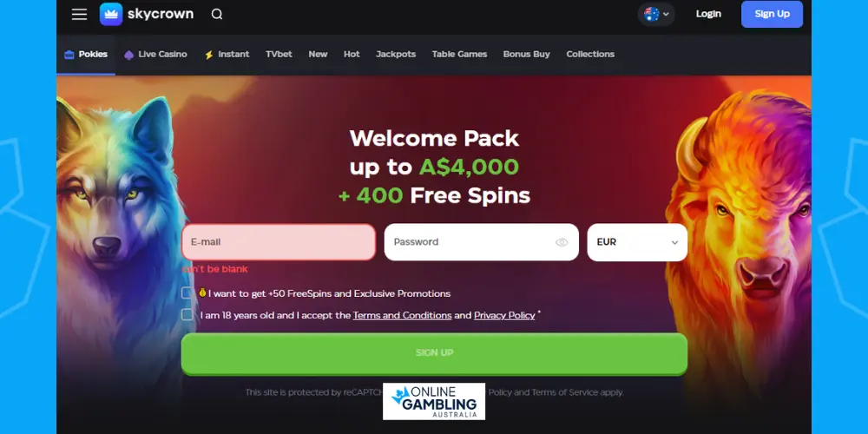
Task: Open the Collections menu item
Action: pos(590,54)
